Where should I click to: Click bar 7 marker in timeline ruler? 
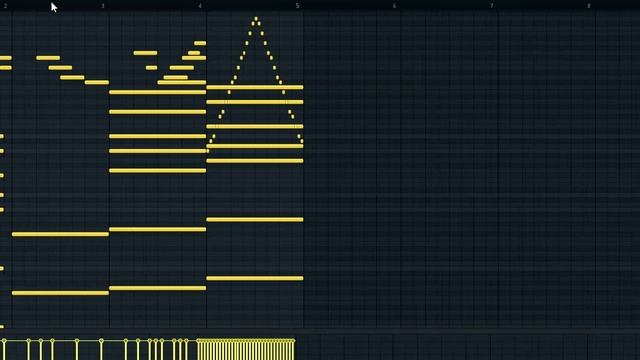491,6
